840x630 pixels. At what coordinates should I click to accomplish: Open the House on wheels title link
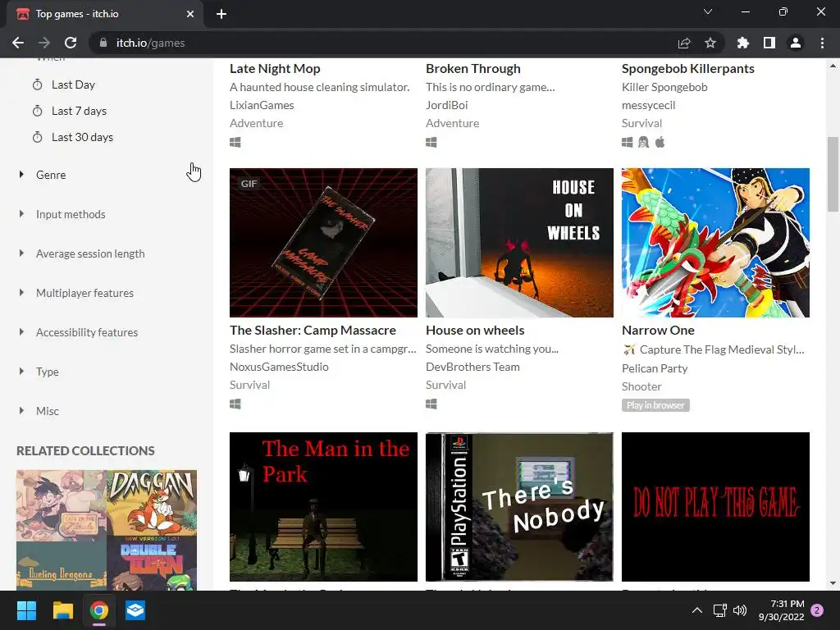point(475,330)
